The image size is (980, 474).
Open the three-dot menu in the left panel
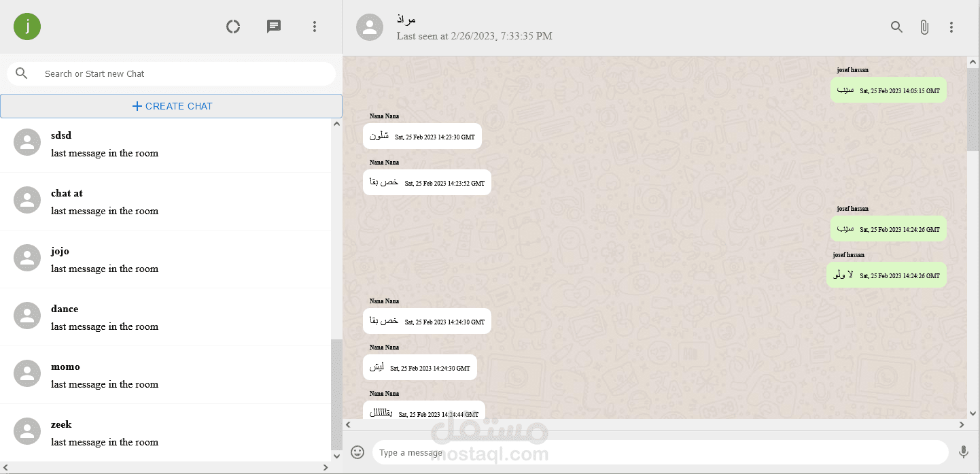(x=315, y=26)
